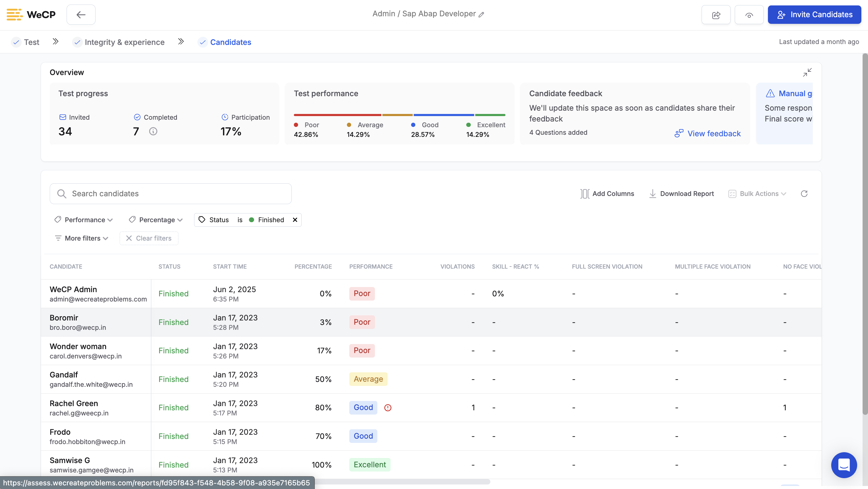Open the Percentage filter dropdown
The height and width of the screenshot is (489, 868).
tap(156, 220)
